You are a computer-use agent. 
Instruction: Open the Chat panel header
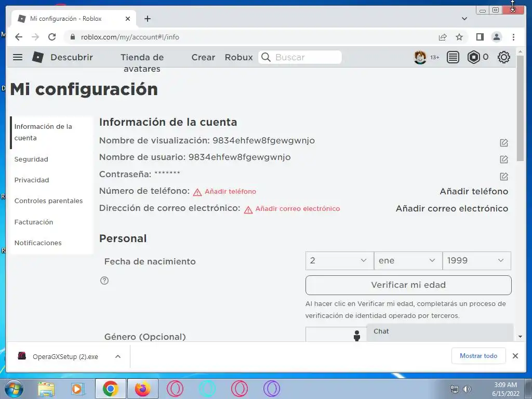tap(440, 332)
